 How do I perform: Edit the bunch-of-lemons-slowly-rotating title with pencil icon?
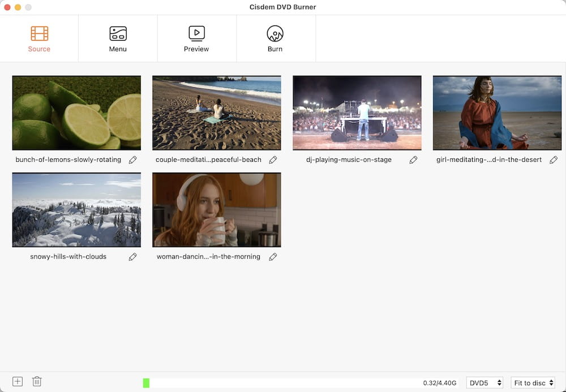(133, 160)
